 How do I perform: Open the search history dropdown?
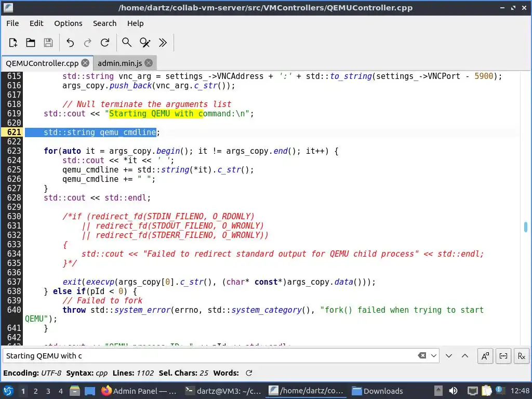(434, 355)
